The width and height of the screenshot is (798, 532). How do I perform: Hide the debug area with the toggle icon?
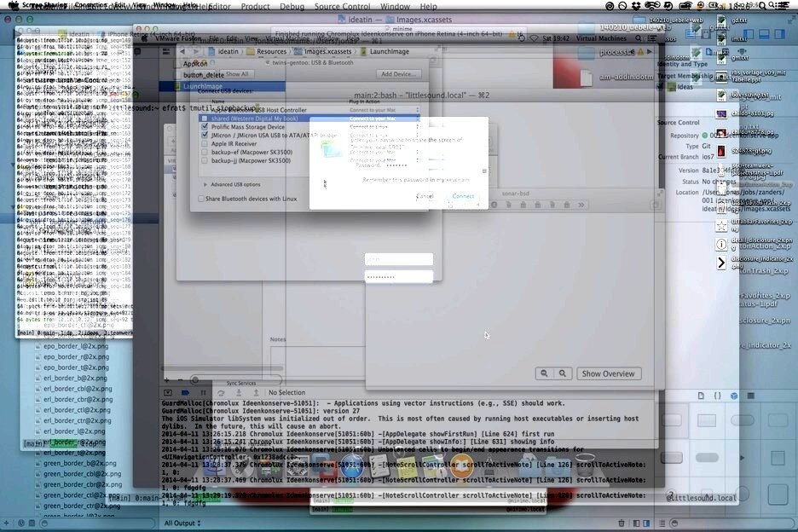pos(167,392)
